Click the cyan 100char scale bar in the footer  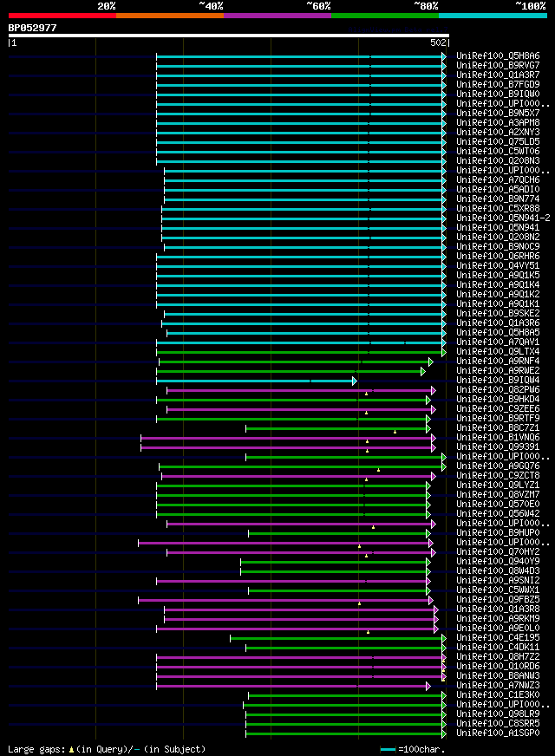coord(388,750)
